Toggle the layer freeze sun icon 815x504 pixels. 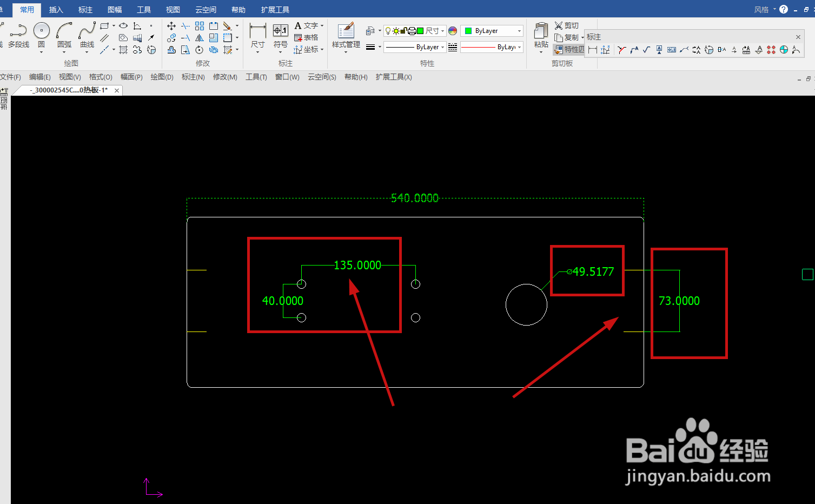tap(396, 31)
